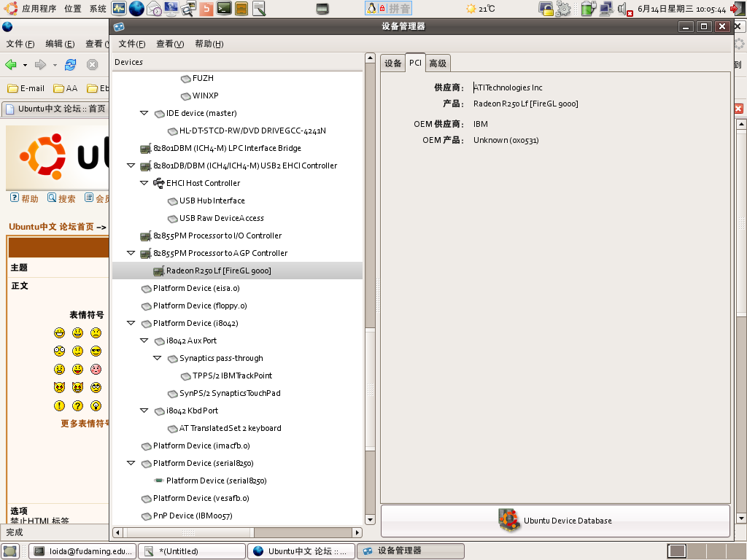The width and height of the screenshot is (747, 560).
Task: Click the Pinyin input method indicator
Action: (x=388, y=8)
